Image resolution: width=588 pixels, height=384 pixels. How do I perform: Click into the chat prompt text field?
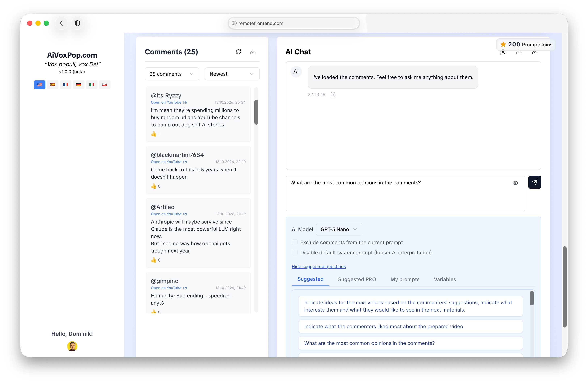pyautogui.click(x=405, y=193)
